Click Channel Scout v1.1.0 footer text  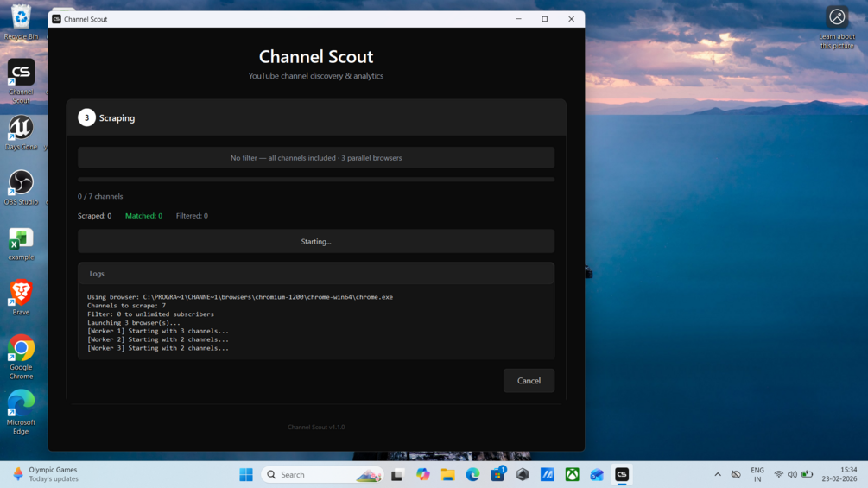(316, 428)
